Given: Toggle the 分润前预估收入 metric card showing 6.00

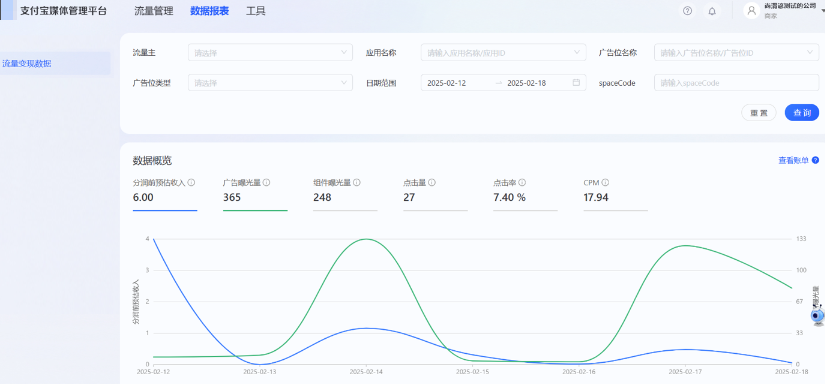Looking at the screenshot, I should click(165, 194).
